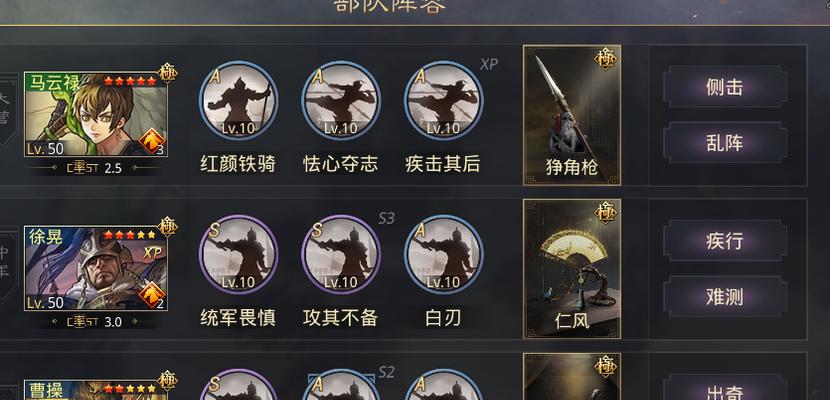Click the 中军 position tab on left
Image resolution: width=830 pixels, height=400 pixels.
(5, 263)
